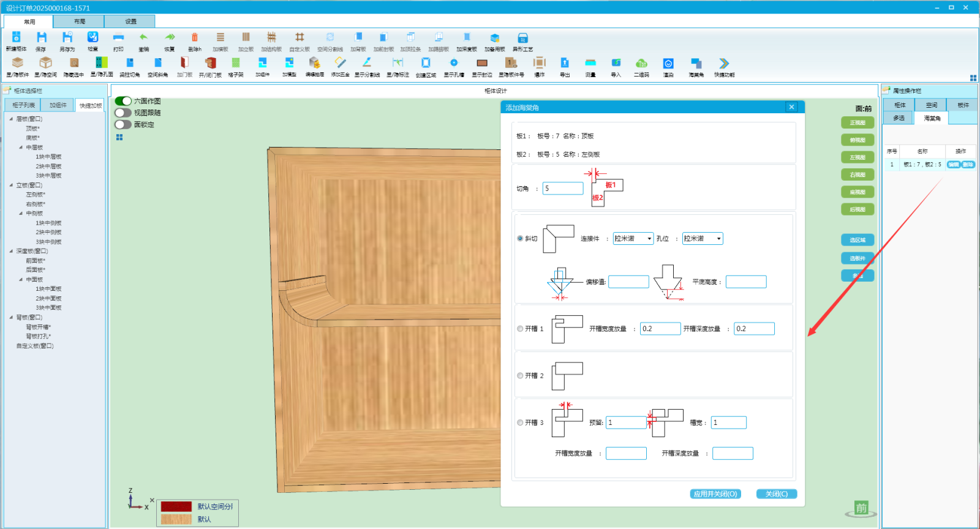Screen dimensions: 980x529
Task: Click the 添加五金 add hardware icon
Action: coord(340,62)
